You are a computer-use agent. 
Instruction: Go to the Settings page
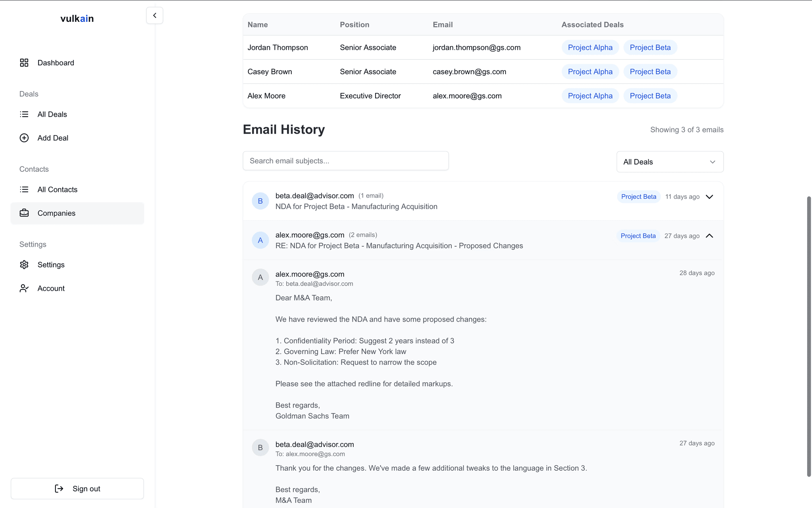(x=51, y=265)
